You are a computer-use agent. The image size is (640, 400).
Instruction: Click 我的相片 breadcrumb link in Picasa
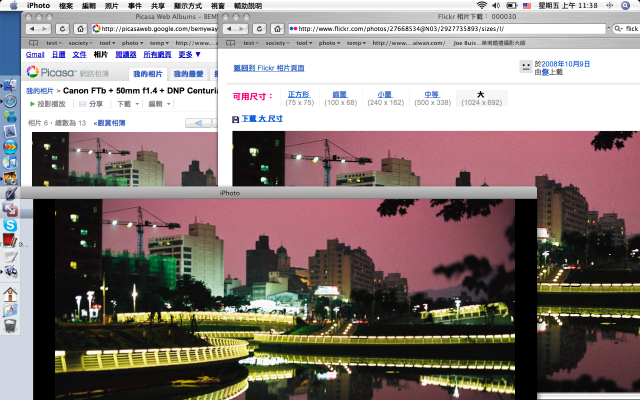pyautogui.click(x=40, y=91)
